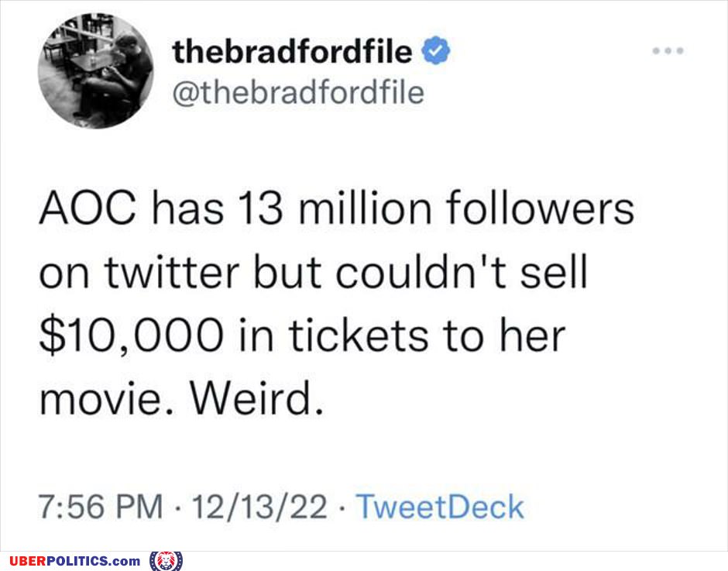Viewport: 728px width, 571px height.
Task: Open thebradfordfile's round profile picture
Action: (96, 71)
